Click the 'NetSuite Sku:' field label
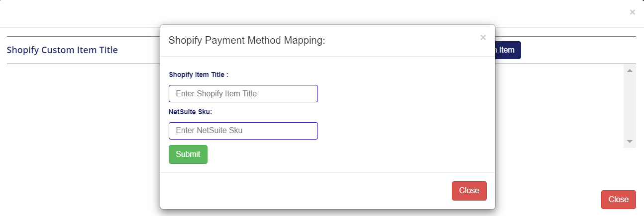This screenshot has width=644, height=216. [x=191, y=112]
